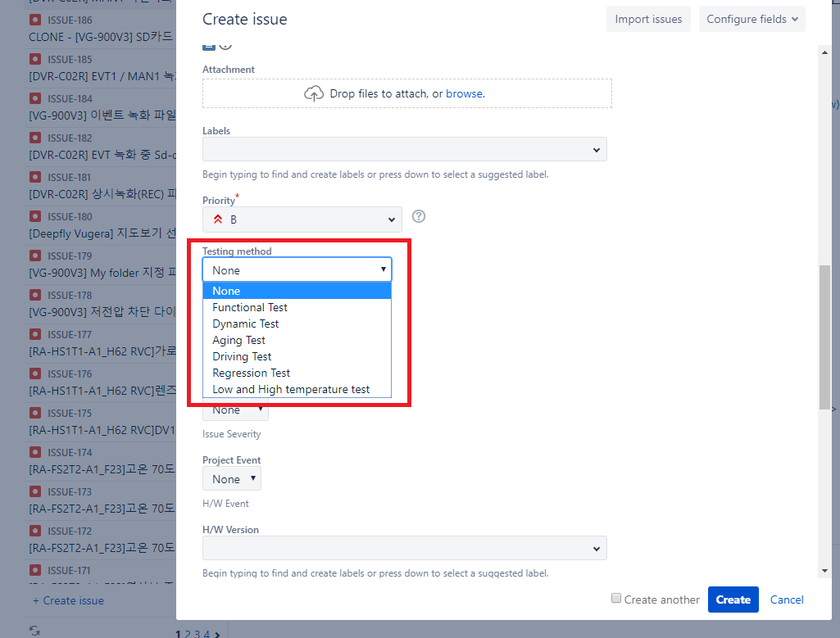Open the Labels dropdown
The image size is (840, 638).
(x=404, y=149)
